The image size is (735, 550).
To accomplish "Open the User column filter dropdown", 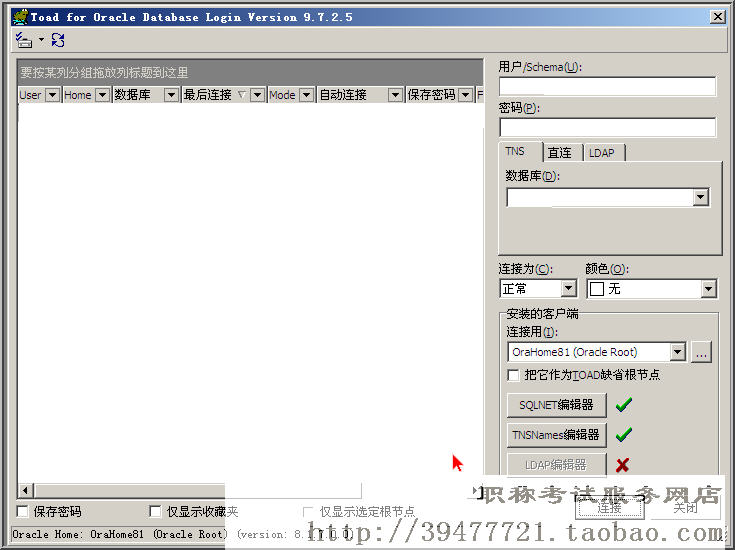I will (52, 95).
